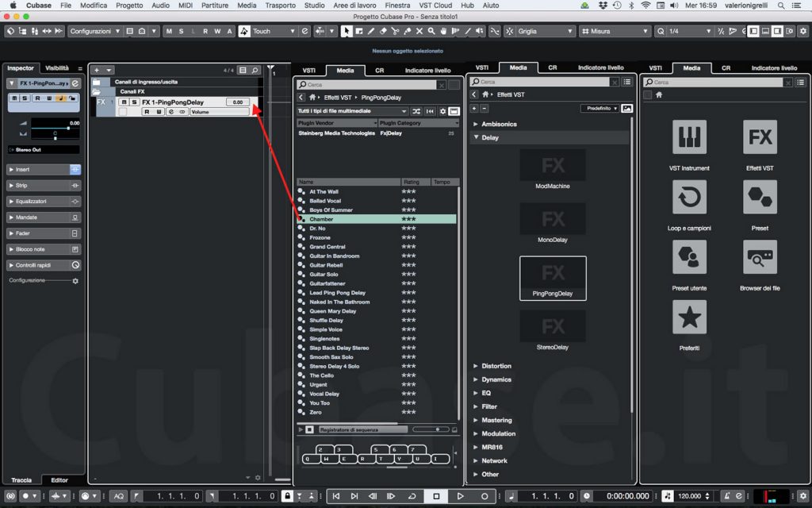Toggle the right zone visibility button
Screen dimensions: 812x508
(777, 31)
